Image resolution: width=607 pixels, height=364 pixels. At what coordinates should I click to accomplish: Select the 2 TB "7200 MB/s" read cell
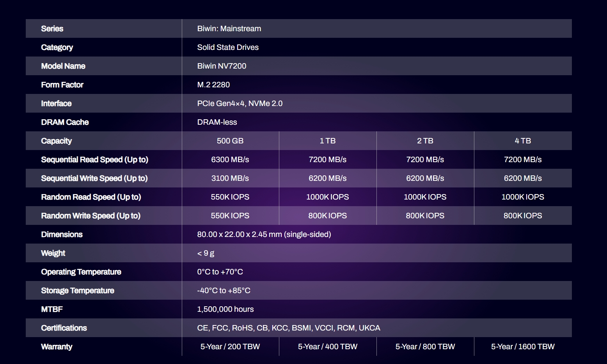pyautogui.click(x=425, y=159)
